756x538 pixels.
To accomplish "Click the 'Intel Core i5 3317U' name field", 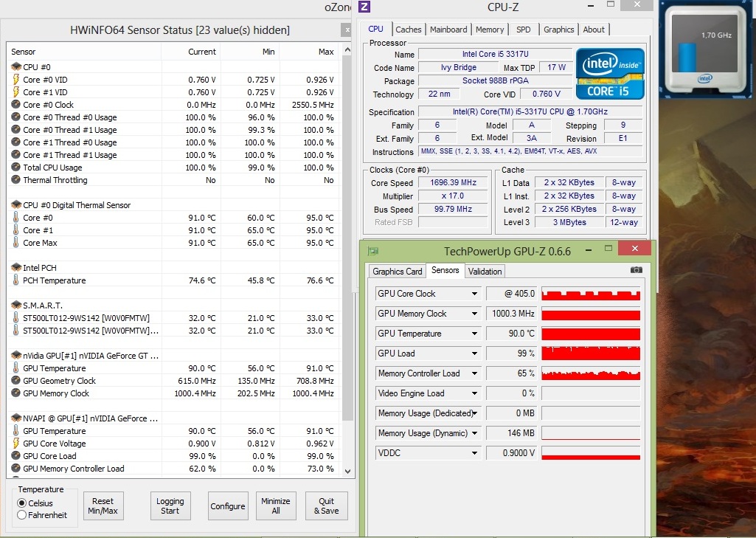I will coord(495,54).
